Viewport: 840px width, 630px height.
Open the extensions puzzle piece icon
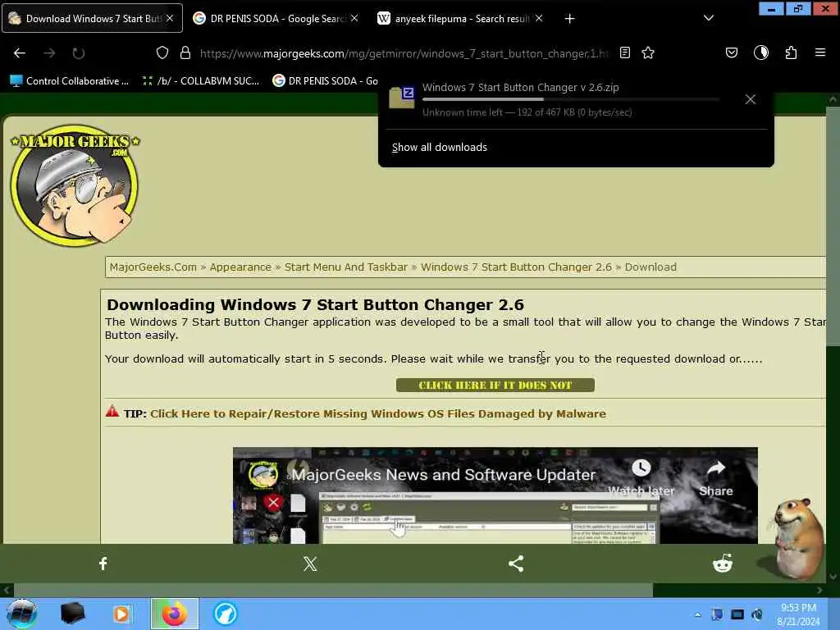[x=792, y=52]
